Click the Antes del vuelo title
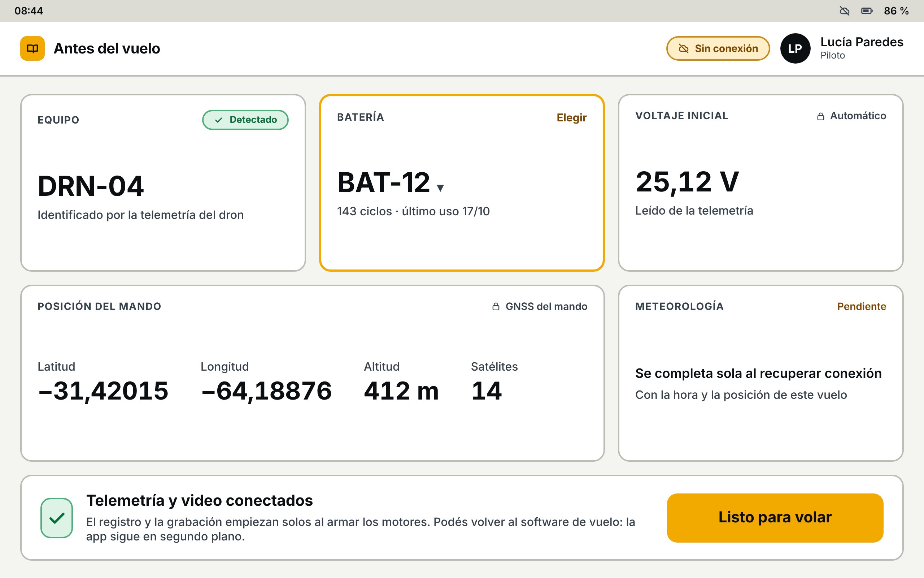 pos(107,48)
